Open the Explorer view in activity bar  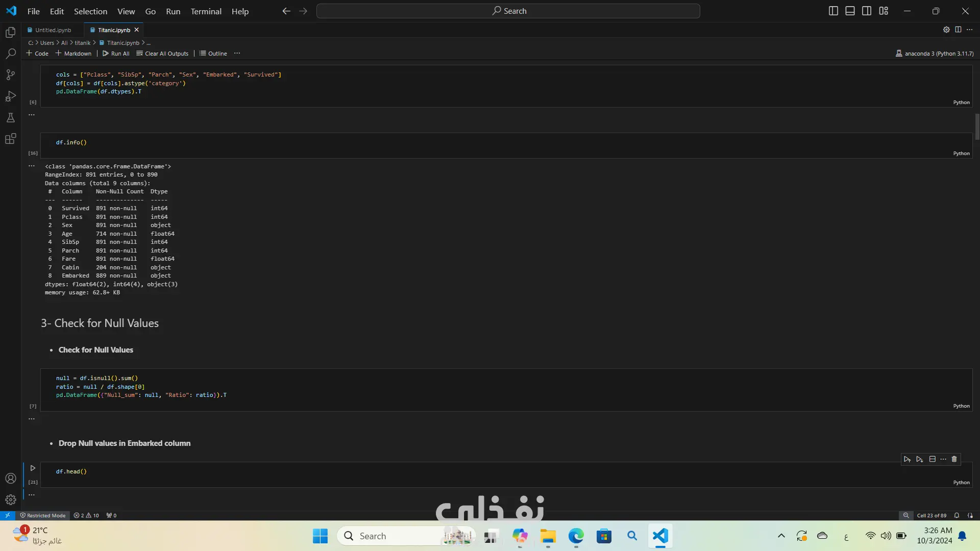click(x=11, y=33)
